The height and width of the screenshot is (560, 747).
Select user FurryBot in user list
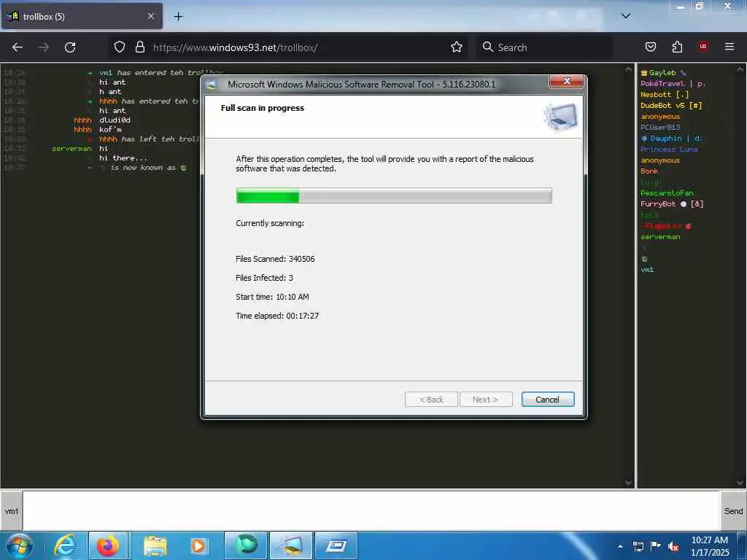(672, 204)
